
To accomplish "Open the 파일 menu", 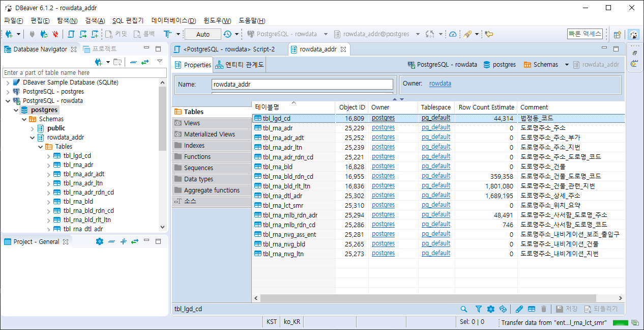I will [x=13, y=20].
